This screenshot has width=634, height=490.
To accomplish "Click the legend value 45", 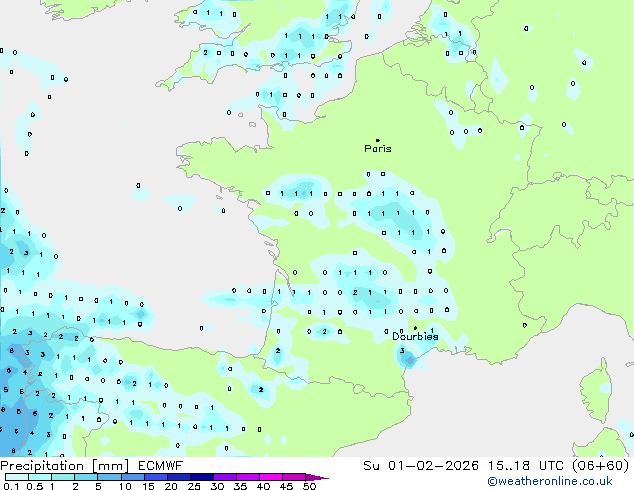I will (x=286, y=486).
